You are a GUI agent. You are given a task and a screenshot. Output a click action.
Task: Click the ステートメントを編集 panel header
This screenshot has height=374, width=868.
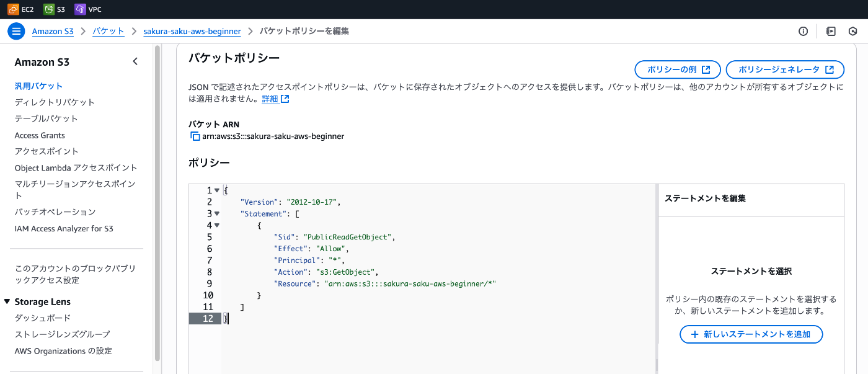[x=705, y=199]
